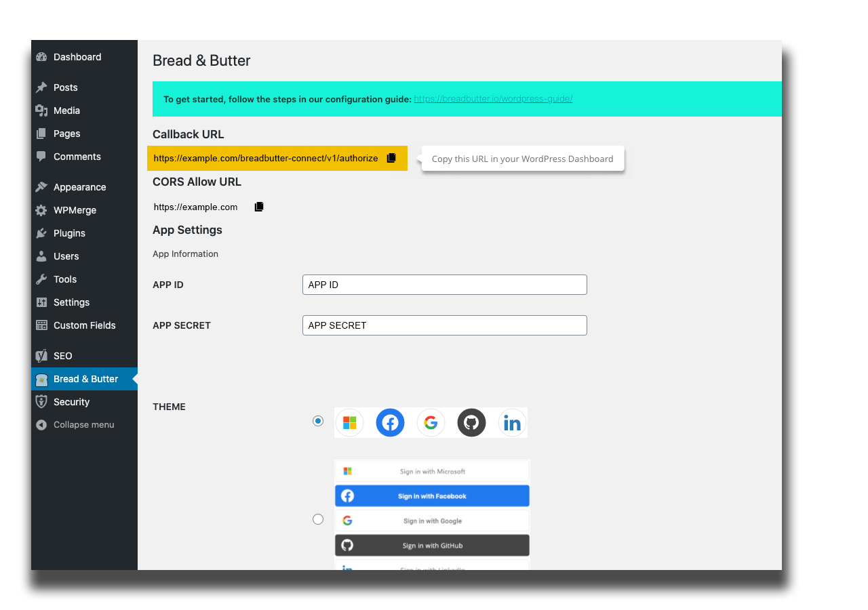Image resolution: width=868 pixels, height=610 pixels.
Task: Click the Microsoft logo in icon theme
Action: pyautogui.click(x=350, y=423)
